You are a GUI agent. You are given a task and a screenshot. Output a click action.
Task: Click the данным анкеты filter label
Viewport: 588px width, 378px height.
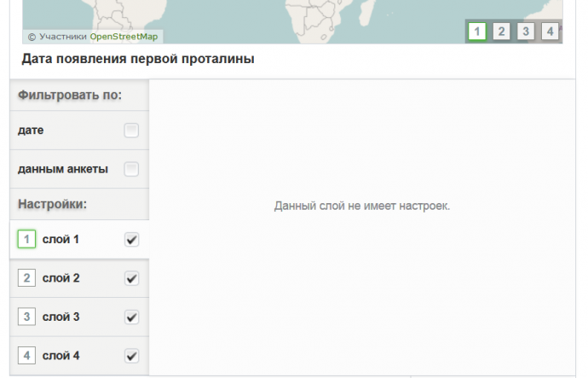tap(63, 169)
